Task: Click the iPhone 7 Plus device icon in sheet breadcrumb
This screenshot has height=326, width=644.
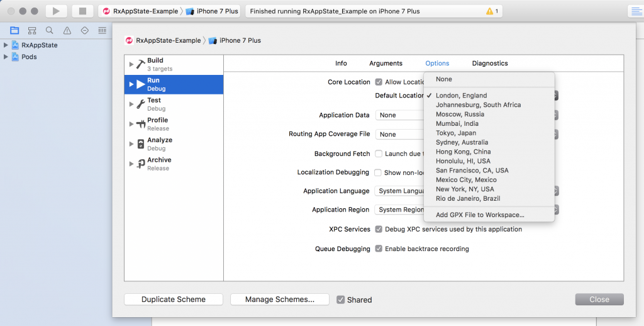Action: pos(213,40)
